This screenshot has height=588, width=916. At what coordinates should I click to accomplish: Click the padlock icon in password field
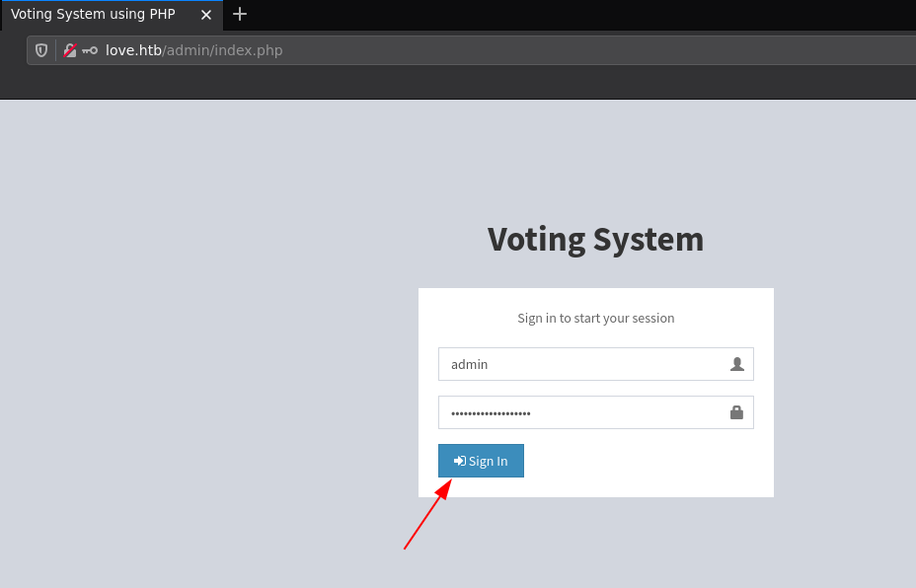click(x=736, y=412)
